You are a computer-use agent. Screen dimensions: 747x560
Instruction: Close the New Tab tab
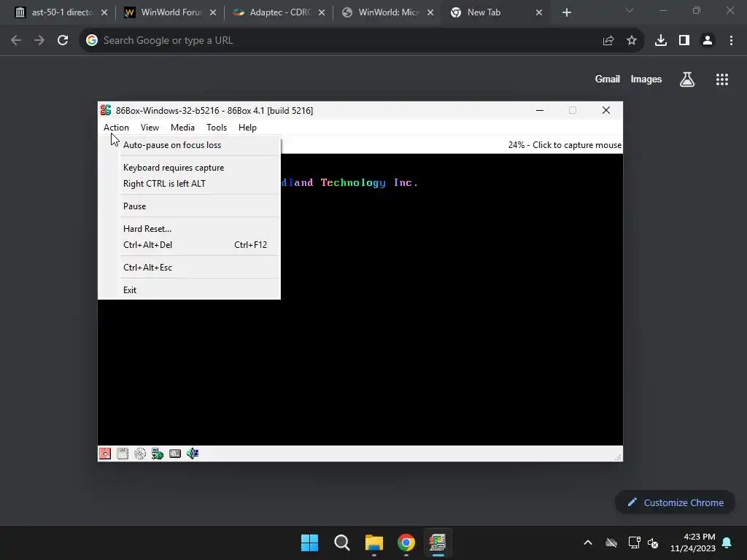(x=539, y=12)
